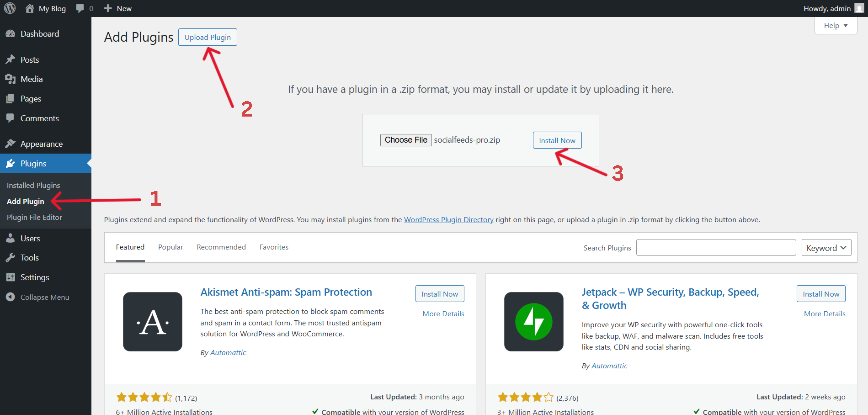Click the Media library icon
868x415 pixels.
coord(10,79)
